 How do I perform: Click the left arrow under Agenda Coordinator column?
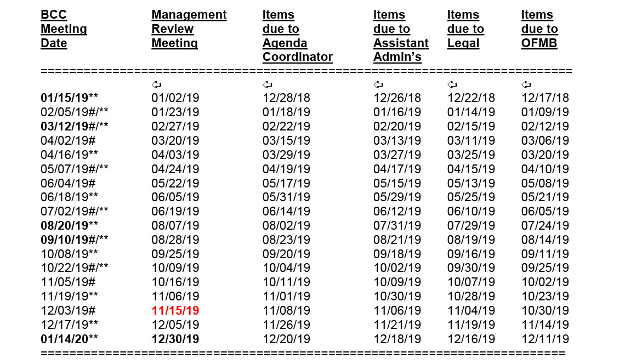click(x=268, y=85)
